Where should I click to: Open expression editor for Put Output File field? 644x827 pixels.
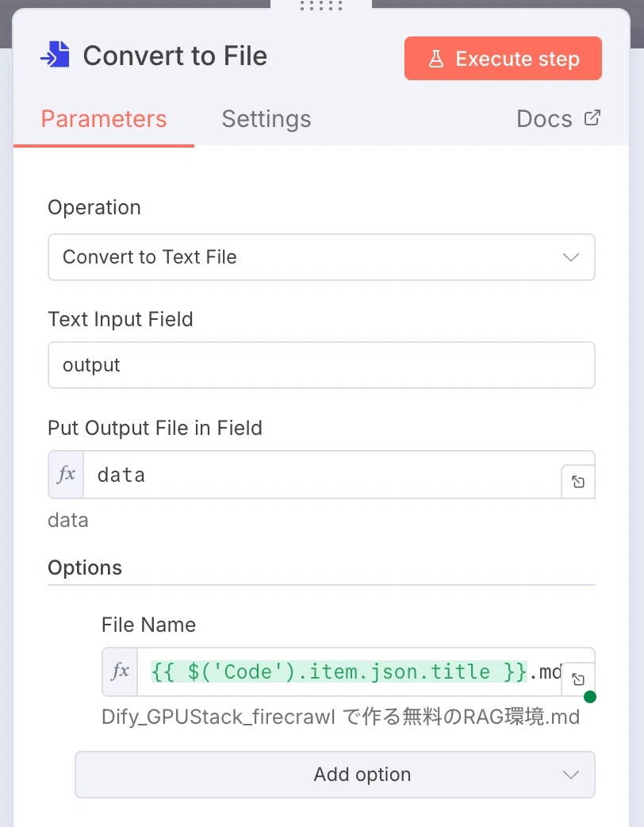[x=578, y=482]
